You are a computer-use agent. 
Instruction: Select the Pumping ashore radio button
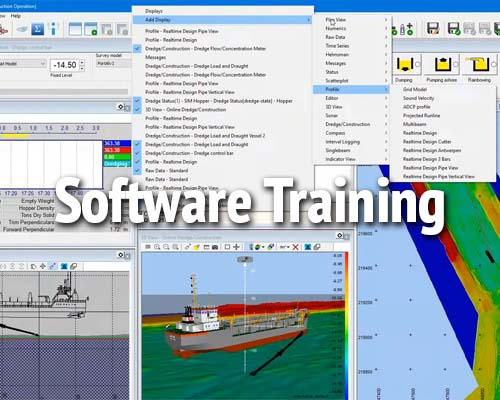(x=456, y=65)
